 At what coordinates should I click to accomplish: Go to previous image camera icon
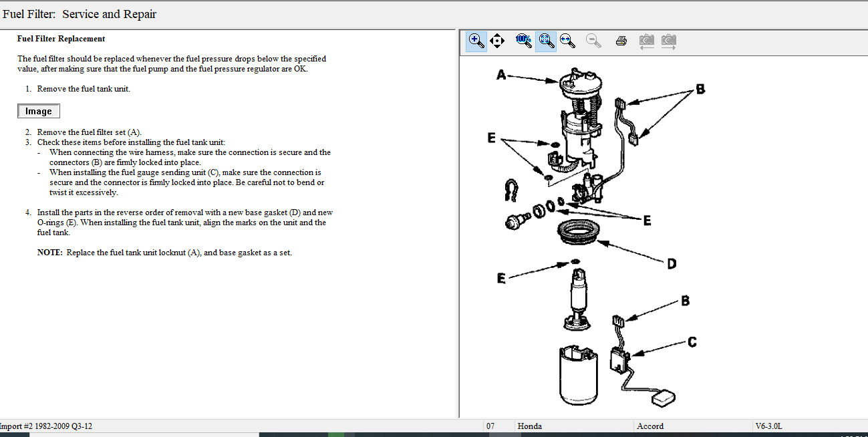point(646,41)
